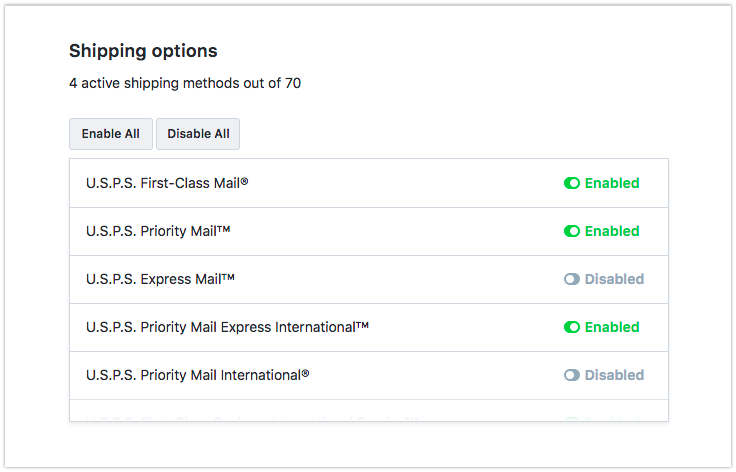Click Disabled text for Priority Mail International
The width and height of the screenshot is (736, 472).
click(614, 376)
